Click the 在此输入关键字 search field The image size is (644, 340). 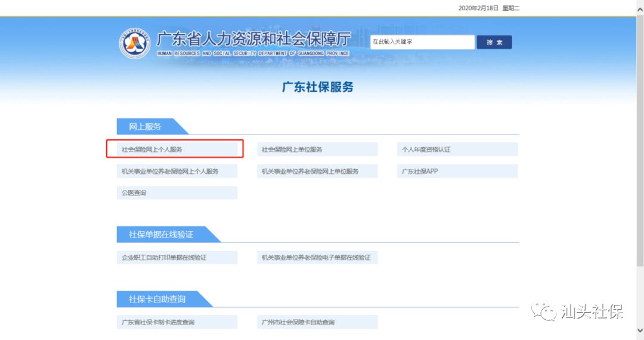(x=422, y=42)
